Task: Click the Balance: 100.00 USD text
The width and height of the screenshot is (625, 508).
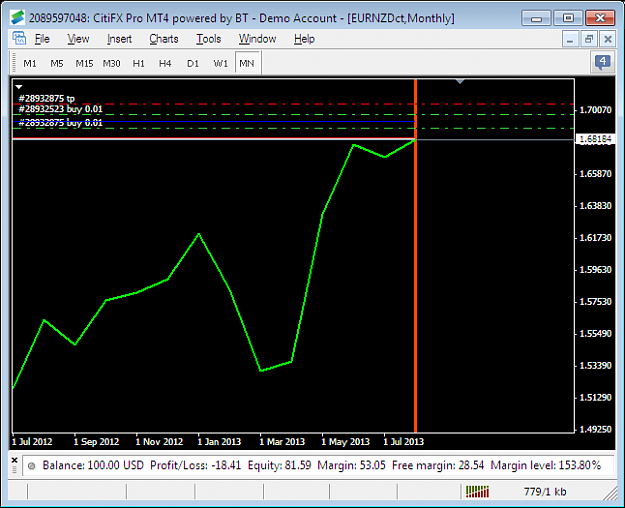Action: coord(93,465)
